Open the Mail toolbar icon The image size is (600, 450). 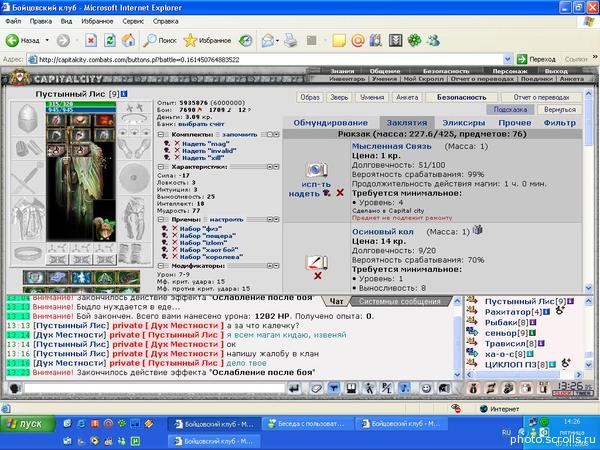point(268,40)
